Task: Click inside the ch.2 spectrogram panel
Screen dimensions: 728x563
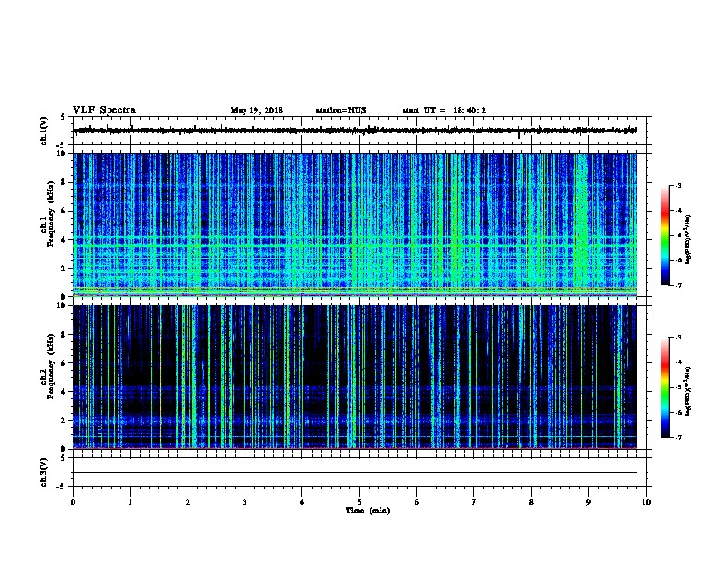Action: point(355,377)
